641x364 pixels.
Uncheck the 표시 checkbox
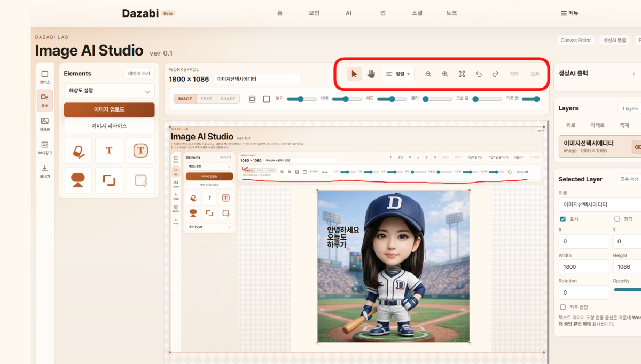[562, 219]
